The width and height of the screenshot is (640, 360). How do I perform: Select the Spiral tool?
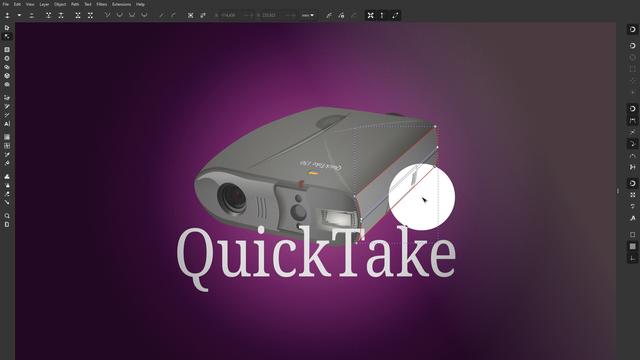point(7,84)
